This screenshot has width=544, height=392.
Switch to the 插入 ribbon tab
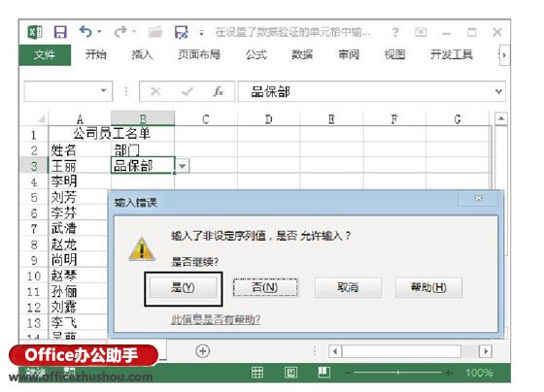click(x=142, y=54)
